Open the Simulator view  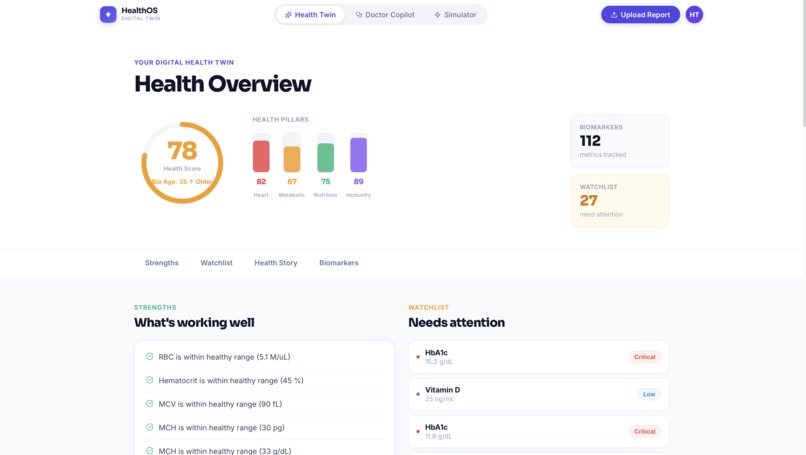click(x=455, y=15)
